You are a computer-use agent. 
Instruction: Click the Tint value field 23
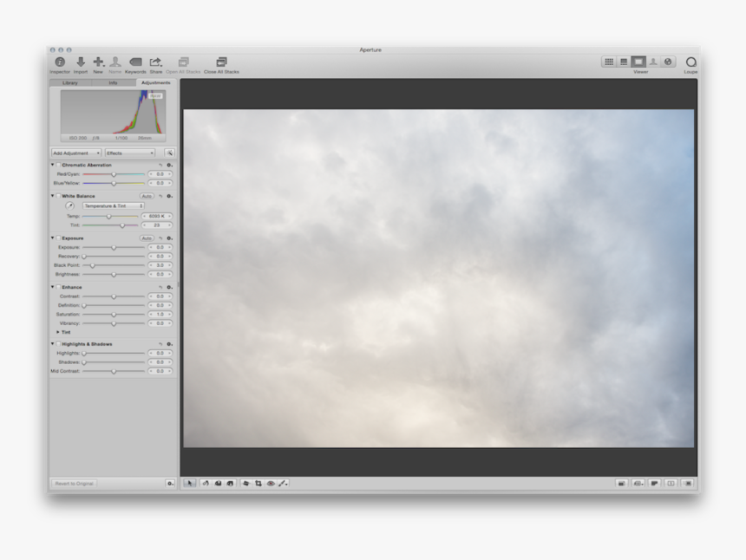coord(156,225)
